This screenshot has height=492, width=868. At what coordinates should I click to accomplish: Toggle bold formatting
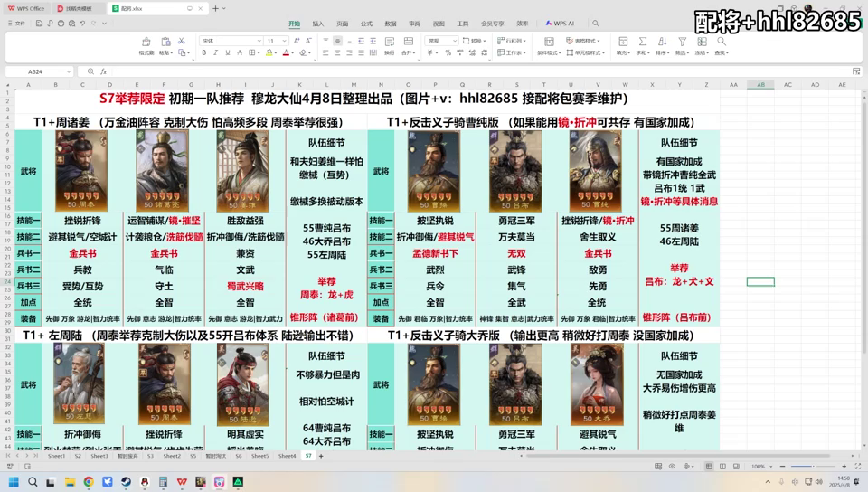(x=203, y=52)
